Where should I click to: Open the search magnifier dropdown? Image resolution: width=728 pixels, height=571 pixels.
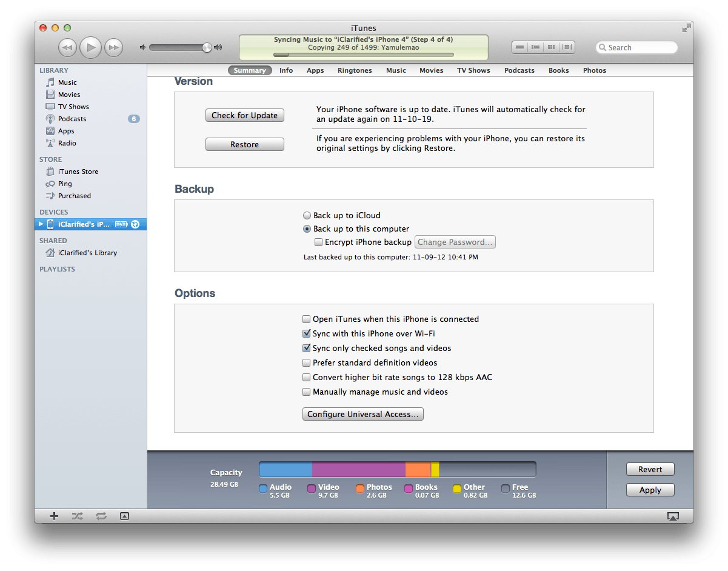coord(603,48)
